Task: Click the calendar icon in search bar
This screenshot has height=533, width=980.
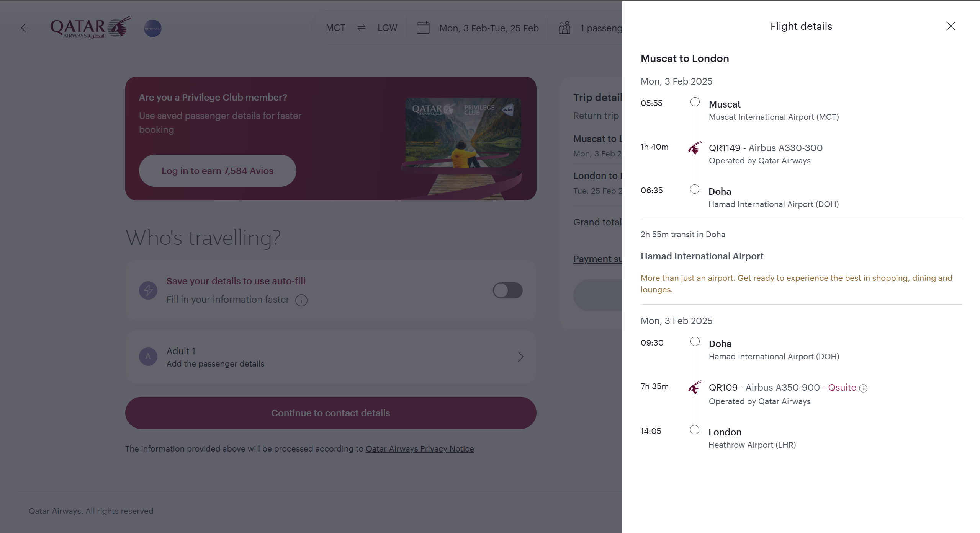Action: point(423,28)
